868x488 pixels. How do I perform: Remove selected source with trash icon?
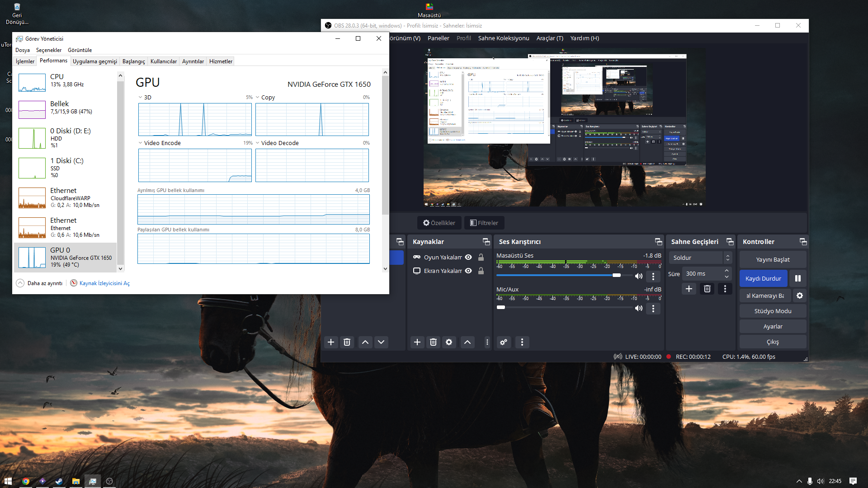pos(433,342)
